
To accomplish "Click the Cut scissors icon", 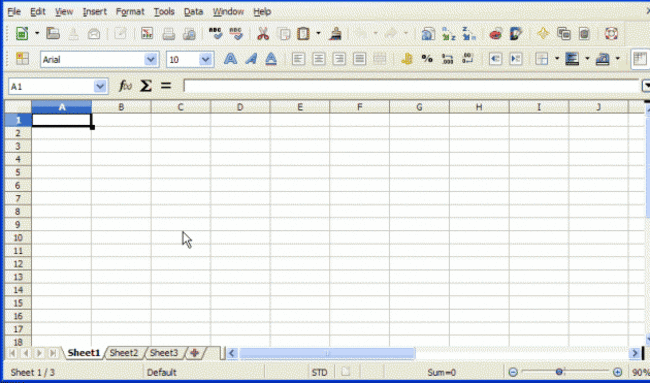I will [x=263, y=34].
